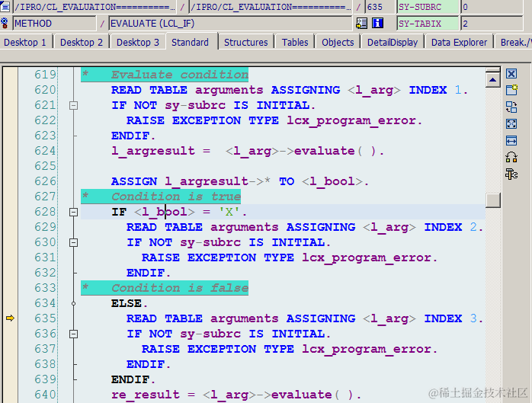The image size is (532, 403).
Task: Click the RAISE EXCEPTION statement on line 637
Action: (290, 349)
